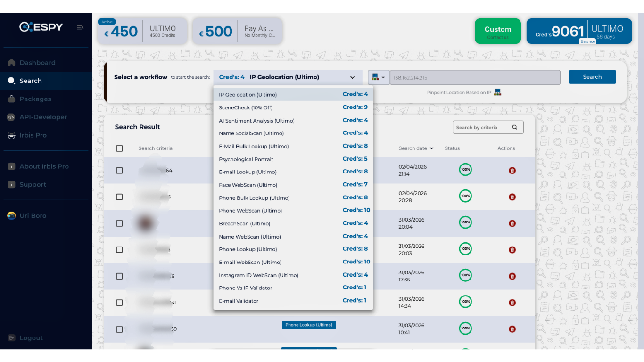The width and height of the screenshot is (644, 362).
Task: Choose Name SocialScan (Ultimo) workflow
Action: [293, 133]
